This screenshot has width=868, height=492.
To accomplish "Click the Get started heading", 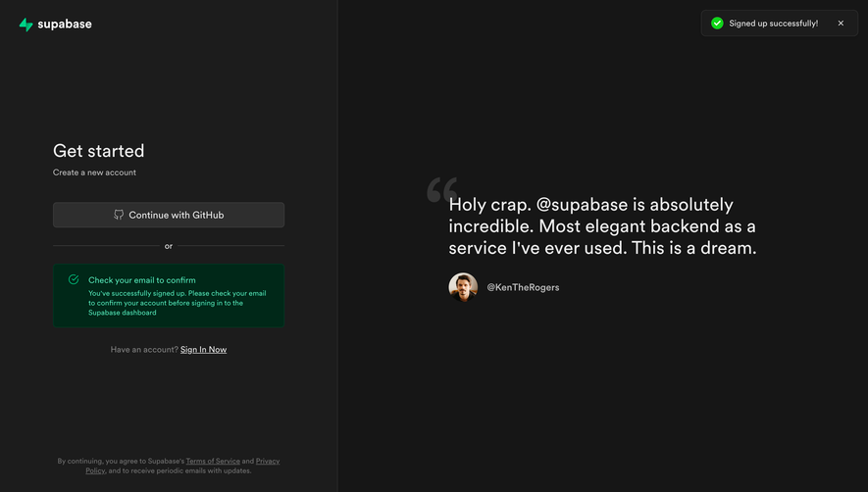I will tap(98, 151).
